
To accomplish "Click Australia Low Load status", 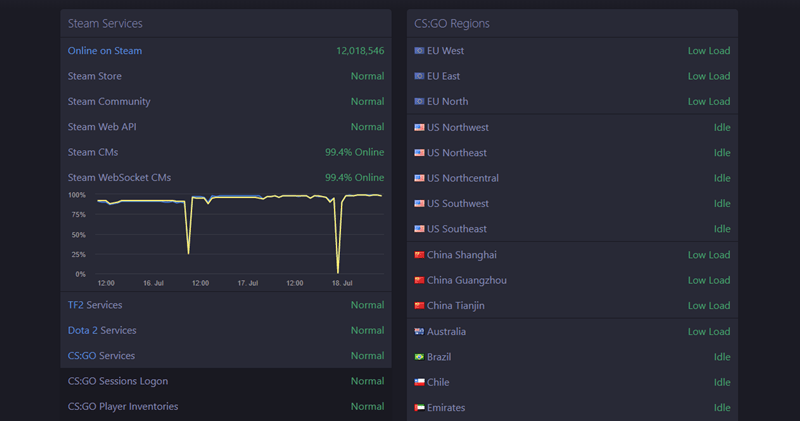I will pos(709,331).
